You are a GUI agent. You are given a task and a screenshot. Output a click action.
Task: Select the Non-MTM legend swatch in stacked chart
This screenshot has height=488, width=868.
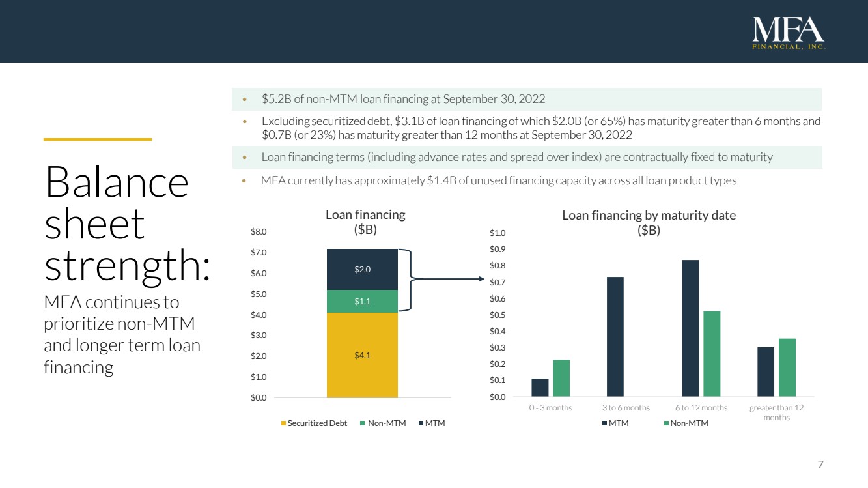pos(362,423)
